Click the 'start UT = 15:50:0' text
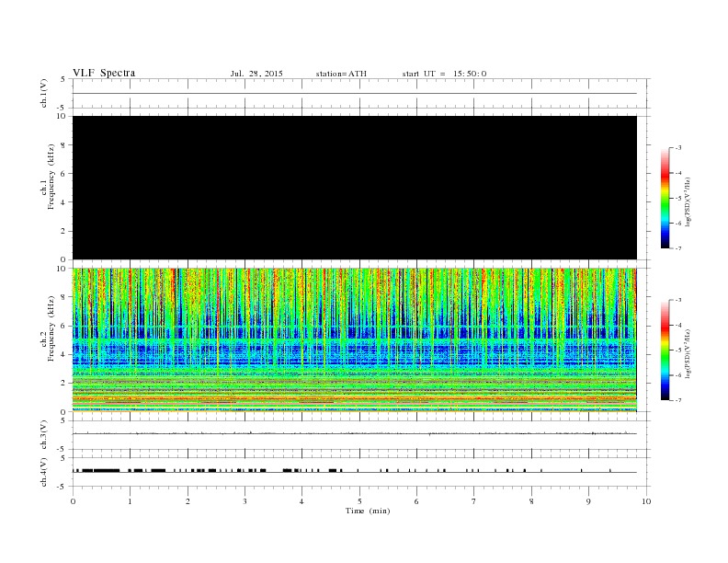 tap(444, 74)
